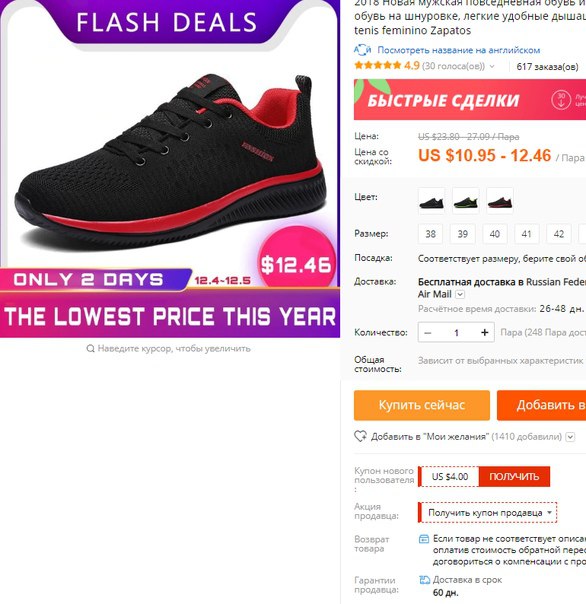Click the ПОЛУЧИТЬ coupon button
586x604 pixels.
pos(514,476)
